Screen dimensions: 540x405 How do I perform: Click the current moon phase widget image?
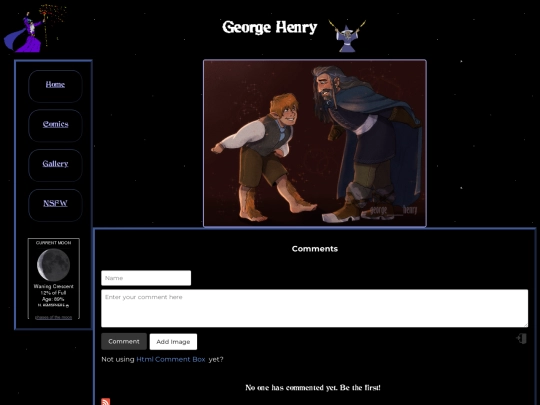tap(53, 265)
